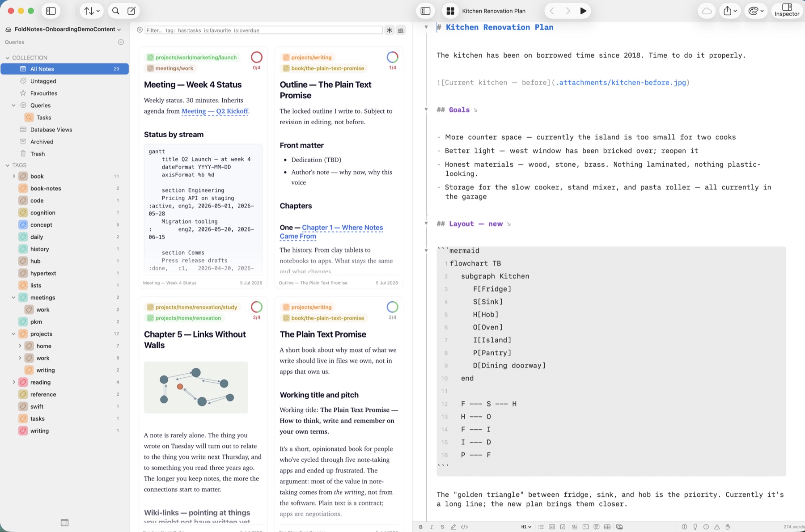
Task: Click projects/home/renovation/study tag on card
Action: pos(192,307)
